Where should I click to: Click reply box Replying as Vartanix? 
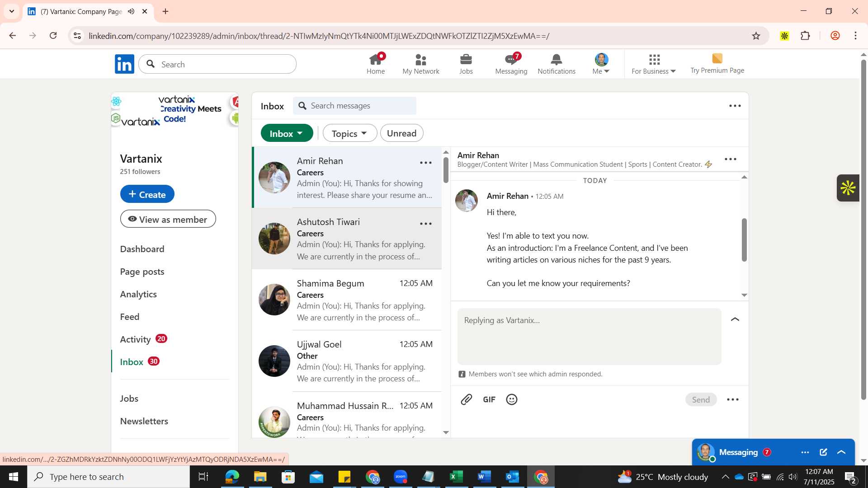coord(589,337)
